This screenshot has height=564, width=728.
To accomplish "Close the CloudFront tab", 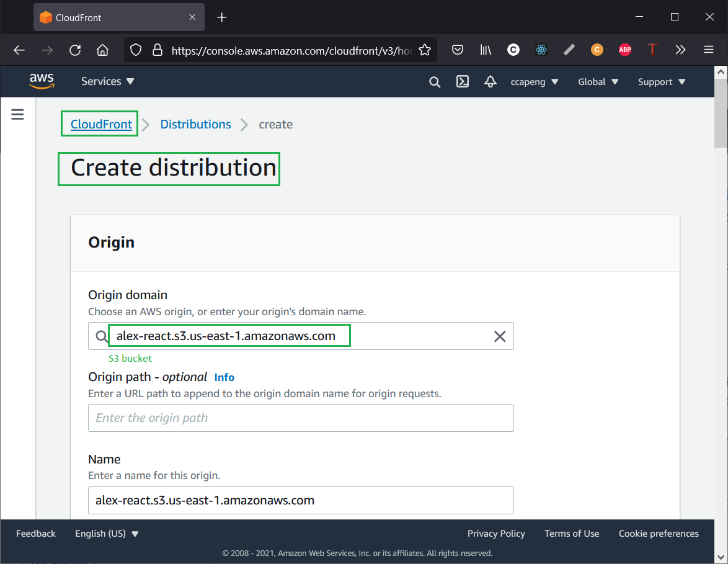I will (192, 17).
